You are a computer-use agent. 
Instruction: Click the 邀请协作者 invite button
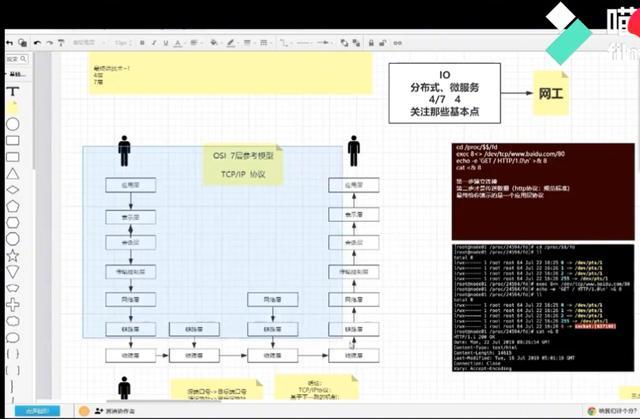115,411
